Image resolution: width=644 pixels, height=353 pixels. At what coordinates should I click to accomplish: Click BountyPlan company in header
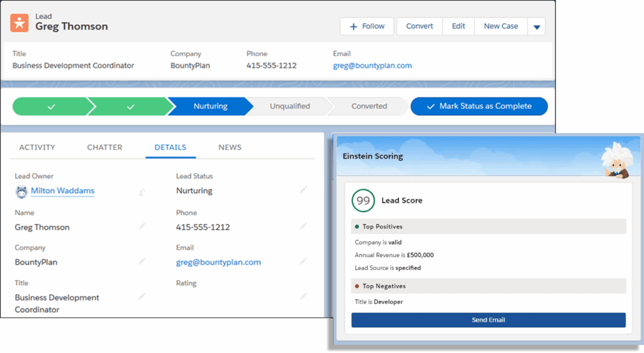190,65
